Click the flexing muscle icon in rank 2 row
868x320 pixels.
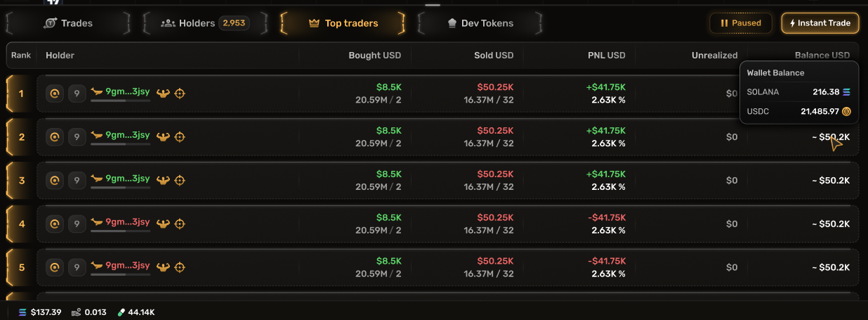click(x=164, y=137)
